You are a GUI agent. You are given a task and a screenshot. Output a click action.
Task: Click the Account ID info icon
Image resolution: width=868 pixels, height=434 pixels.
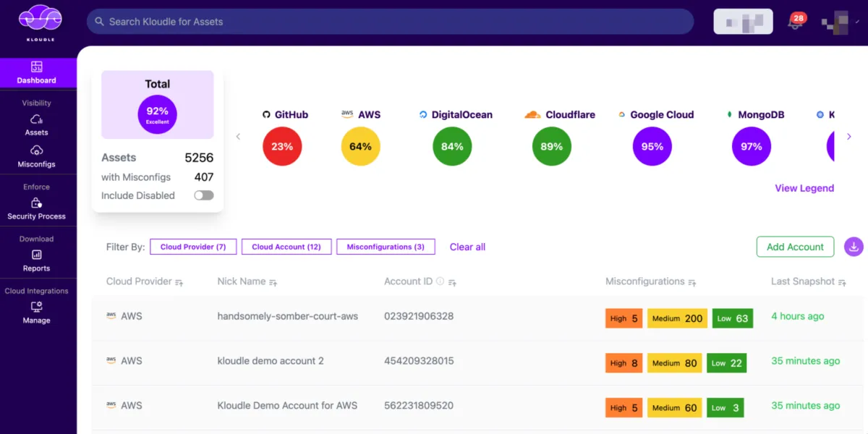440,281
